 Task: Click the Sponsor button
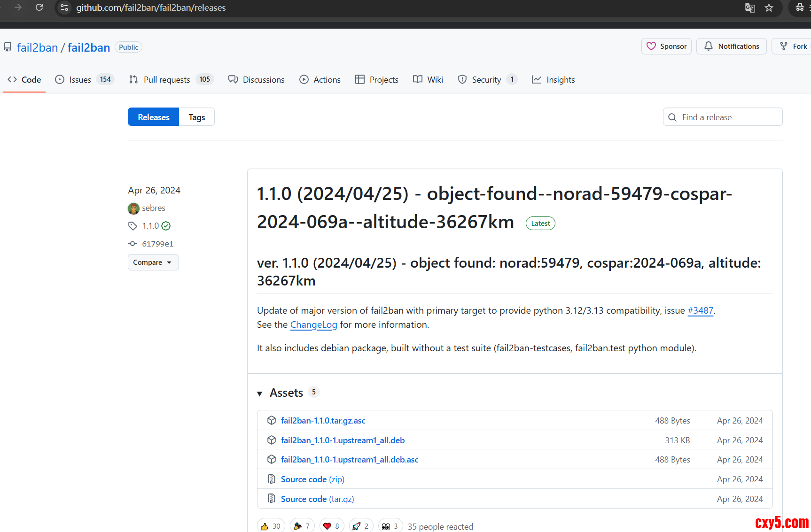[x=666, y=46]
